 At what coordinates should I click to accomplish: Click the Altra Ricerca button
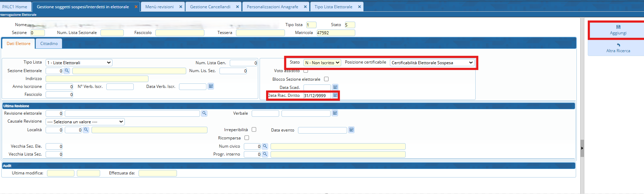(618, 48)
